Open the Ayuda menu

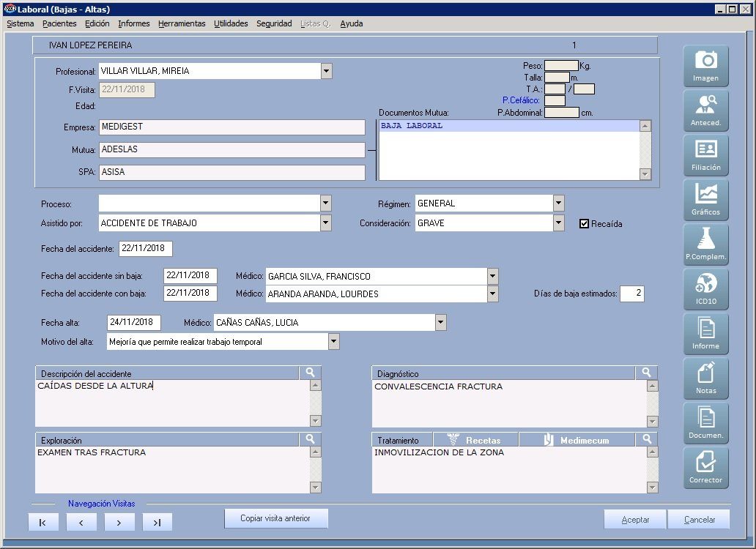click(352, 23)
